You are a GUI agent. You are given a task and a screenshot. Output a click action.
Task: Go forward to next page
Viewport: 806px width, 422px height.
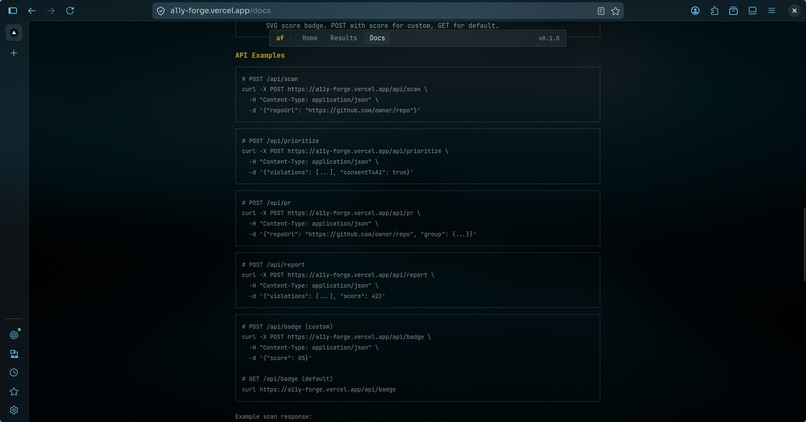point(50,10)
